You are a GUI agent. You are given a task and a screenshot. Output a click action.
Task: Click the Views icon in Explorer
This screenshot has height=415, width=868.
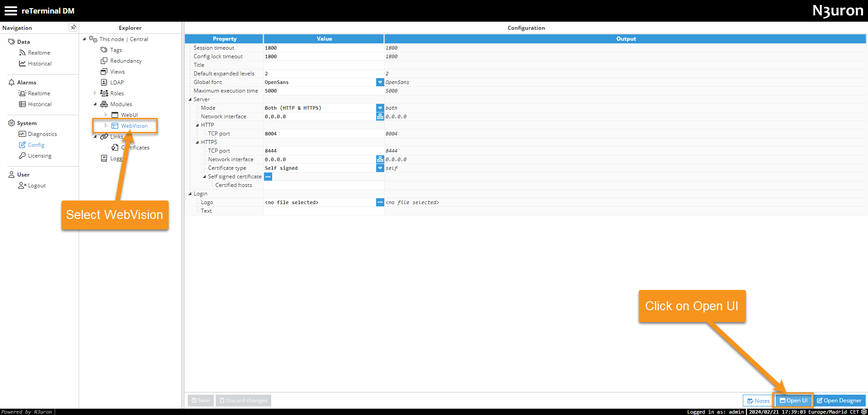[x=104, y=72]
